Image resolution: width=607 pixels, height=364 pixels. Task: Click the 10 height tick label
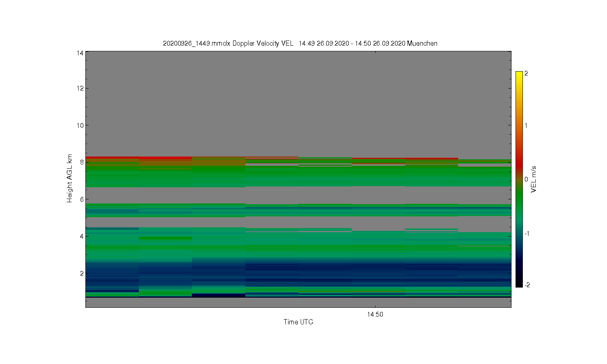80,125
